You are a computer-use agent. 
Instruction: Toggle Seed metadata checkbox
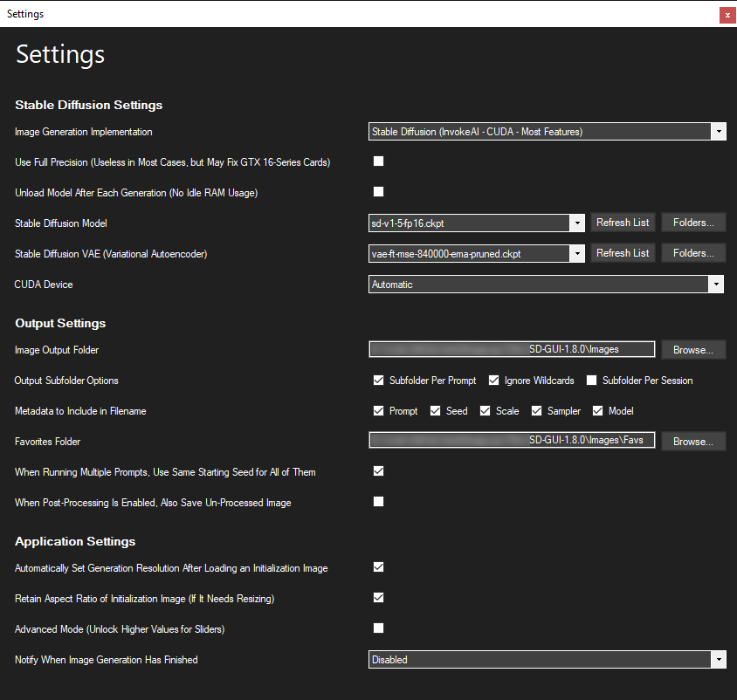435,410
